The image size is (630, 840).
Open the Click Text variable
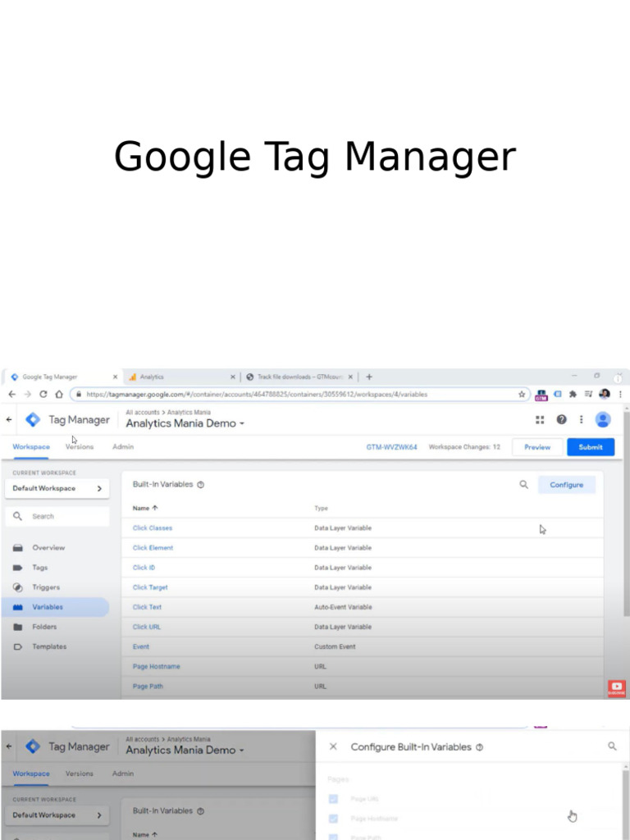point(147,607)
